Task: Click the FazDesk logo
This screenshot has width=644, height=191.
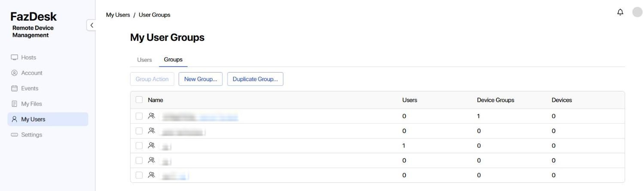Action: [x=33, y=17]
